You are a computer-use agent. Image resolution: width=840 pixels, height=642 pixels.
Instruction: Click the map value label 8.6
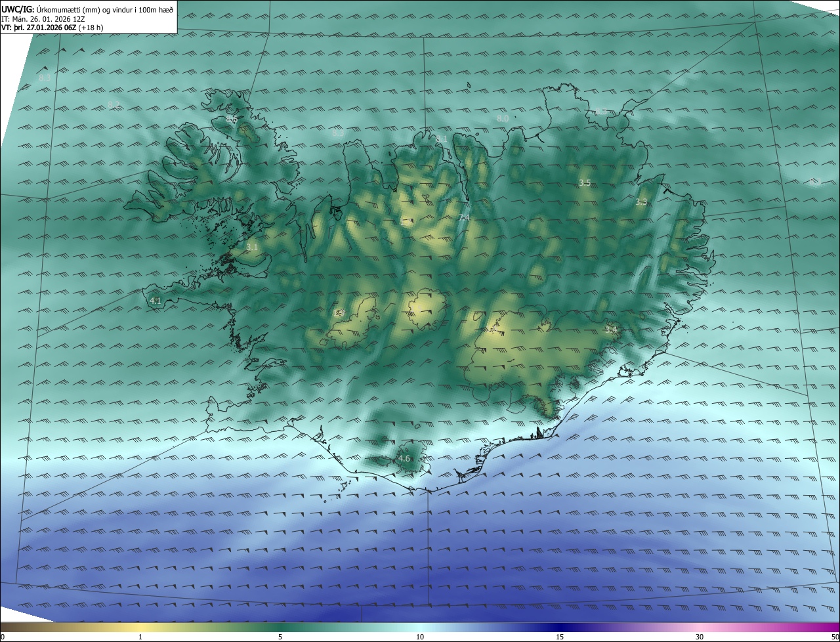click(x=231, y=119)
